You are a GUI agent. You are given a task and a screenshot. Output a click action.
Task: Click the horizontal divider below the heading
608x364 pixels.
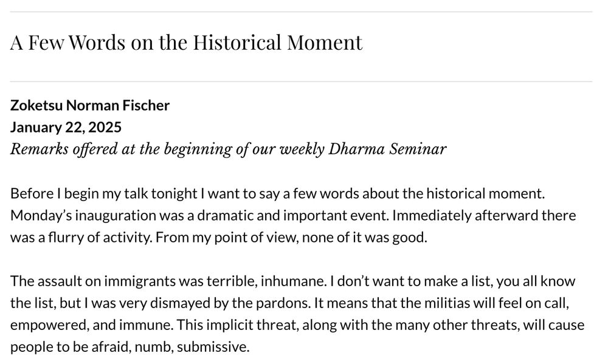[x=301, y=82]
